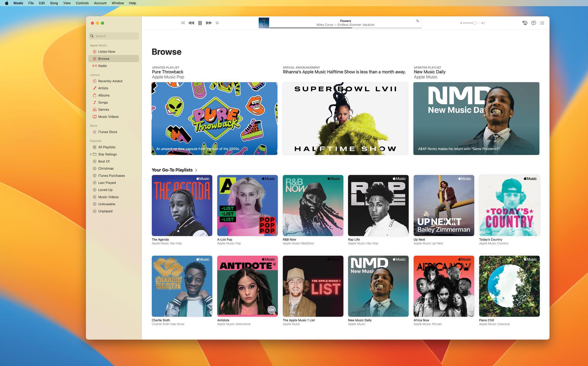This screenshot has height=366, width=588.
Task: Open the New Music Daily featured banner
Action: tap(476, 118)
